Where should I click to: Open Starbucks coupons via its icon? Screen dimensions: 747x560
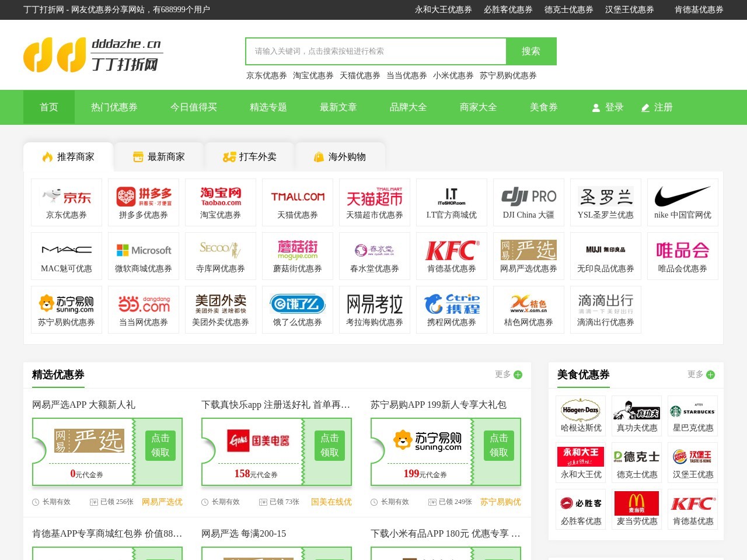[x=692, y=410]
